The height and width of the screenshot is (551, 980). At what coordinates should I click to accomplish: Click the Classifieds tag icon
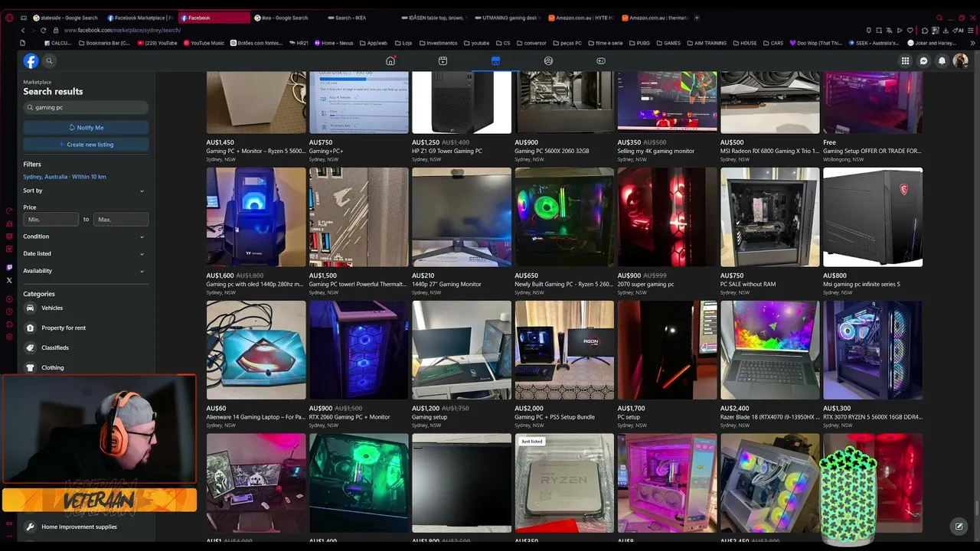coord(30,348)
